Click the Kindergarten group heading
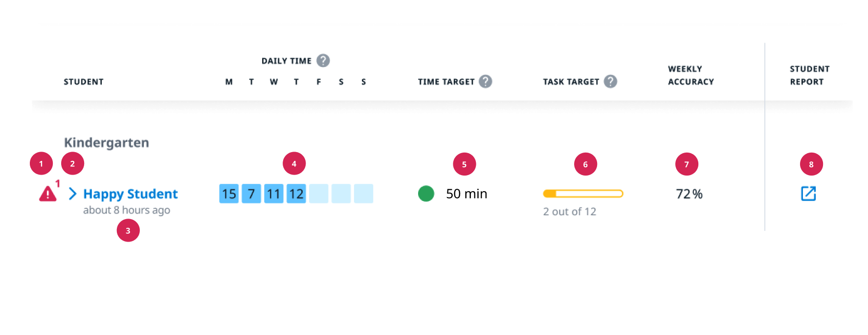Screen dimensions: 868x335 107,143
